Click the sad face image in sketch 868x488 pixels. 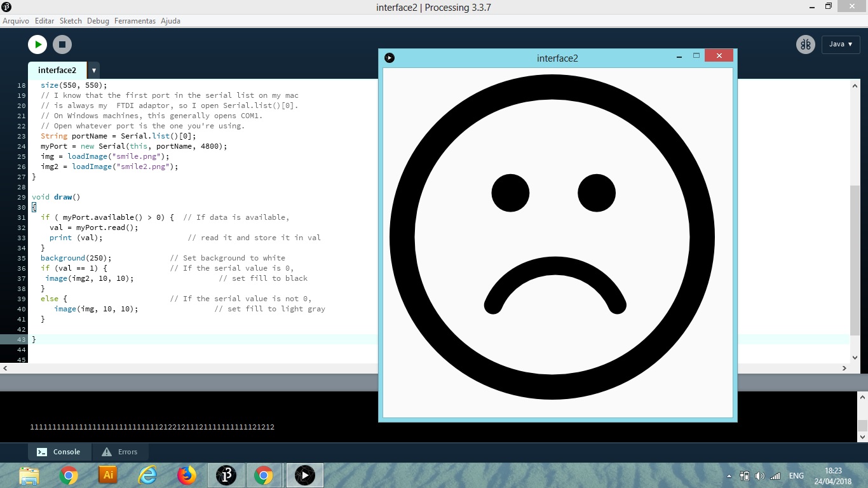click(552, 237)
